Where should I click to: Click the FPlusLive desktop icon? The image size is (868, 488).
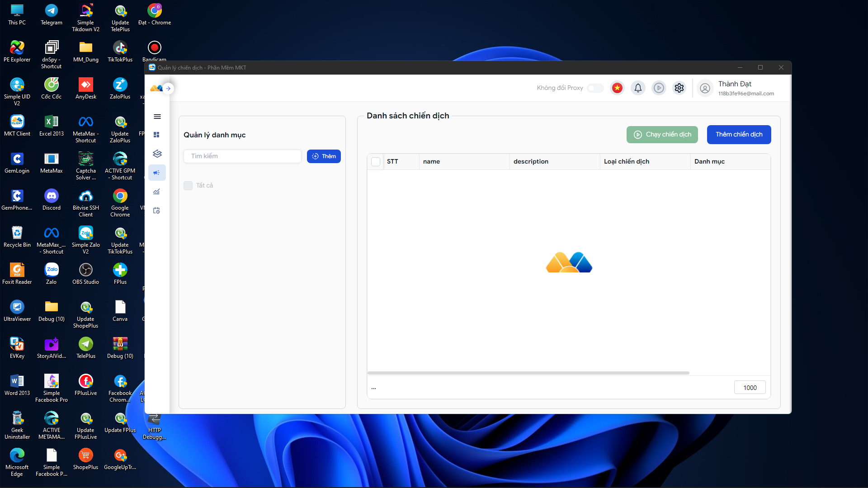click(x=86, y=385)
